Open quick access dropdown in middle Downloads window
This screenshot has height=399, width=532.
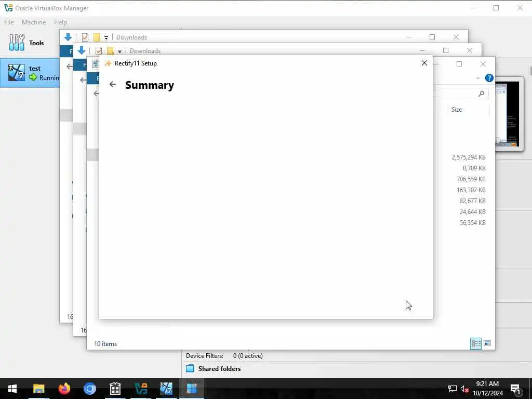point(120,51)
